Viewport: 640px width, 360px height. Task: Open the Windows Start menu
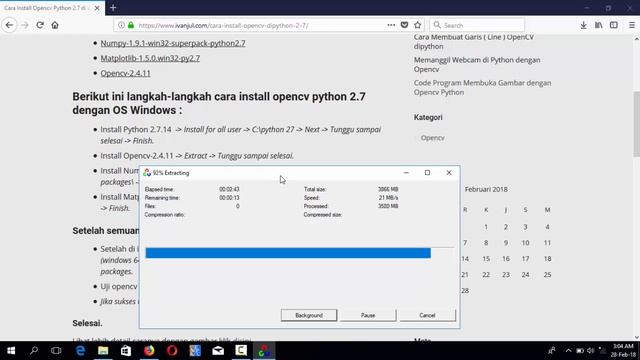coord(11,351)
